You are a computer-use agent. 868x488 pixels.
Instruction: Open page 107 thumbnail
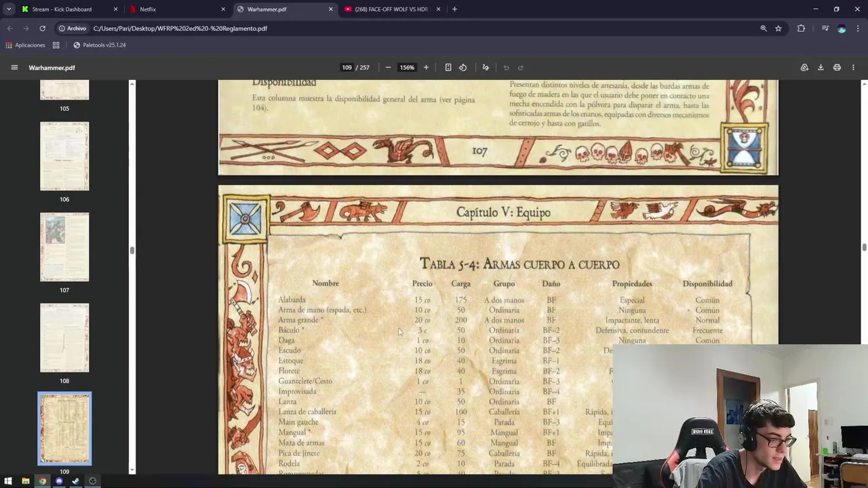click(x=64, y=247)
